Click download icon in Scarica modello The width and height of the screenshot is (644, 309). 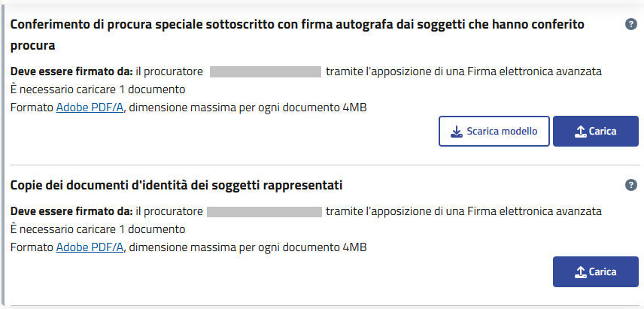[x=456, y=132]
